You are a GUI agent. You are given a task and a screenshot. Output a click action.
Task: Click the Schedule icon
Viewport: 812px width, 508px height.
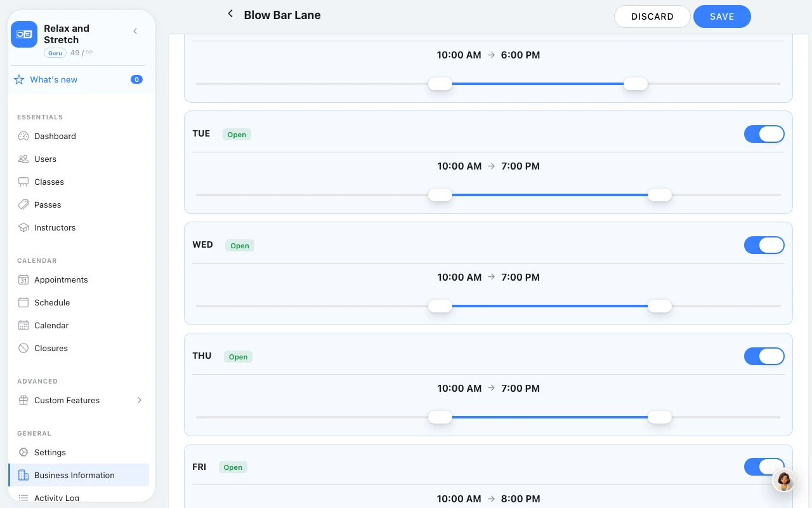click(x=23, y=302)
